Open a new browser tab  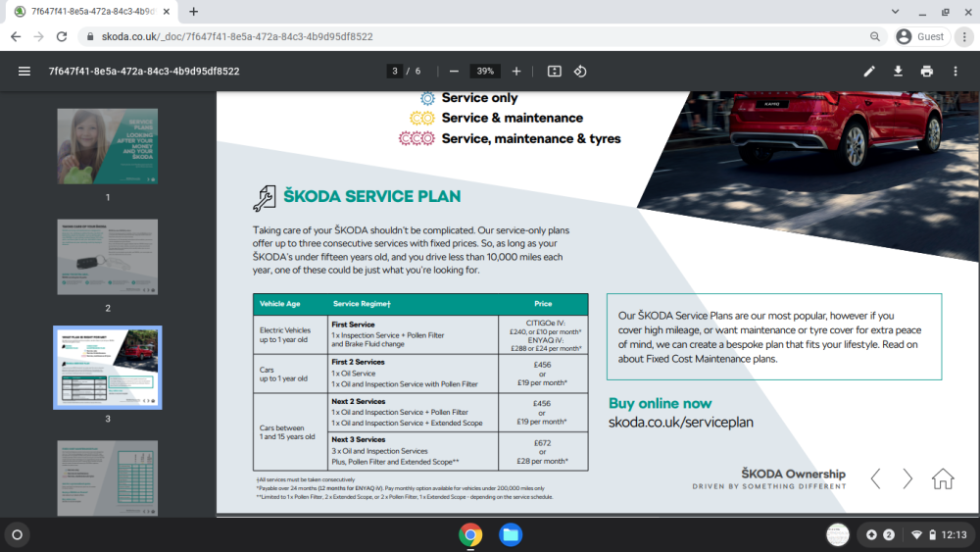[x=194, y=11]
